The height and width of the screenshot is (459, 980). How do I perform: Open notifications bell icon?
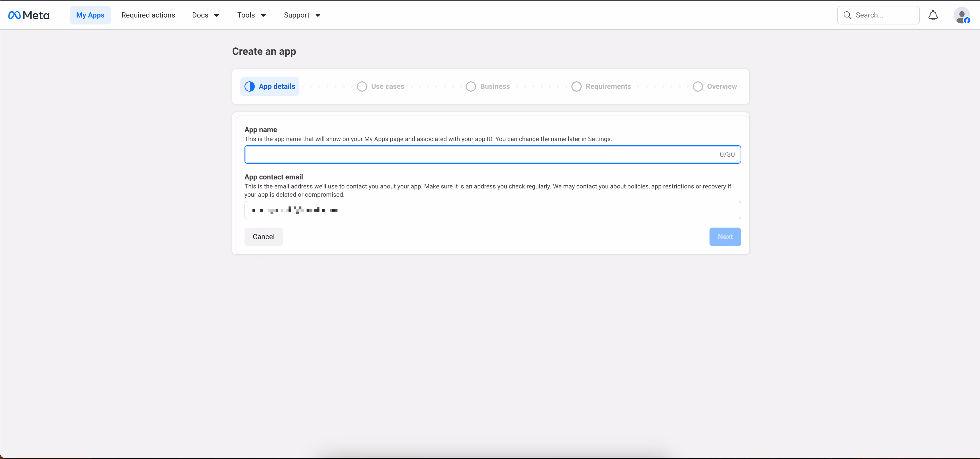click(933, 15)
